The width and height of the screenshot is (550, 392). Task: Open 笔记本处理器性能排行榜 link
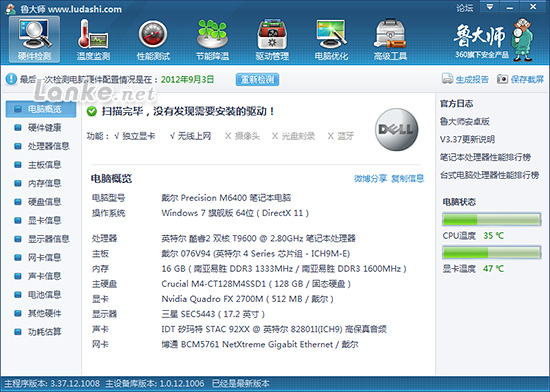[x=485, y=157]
